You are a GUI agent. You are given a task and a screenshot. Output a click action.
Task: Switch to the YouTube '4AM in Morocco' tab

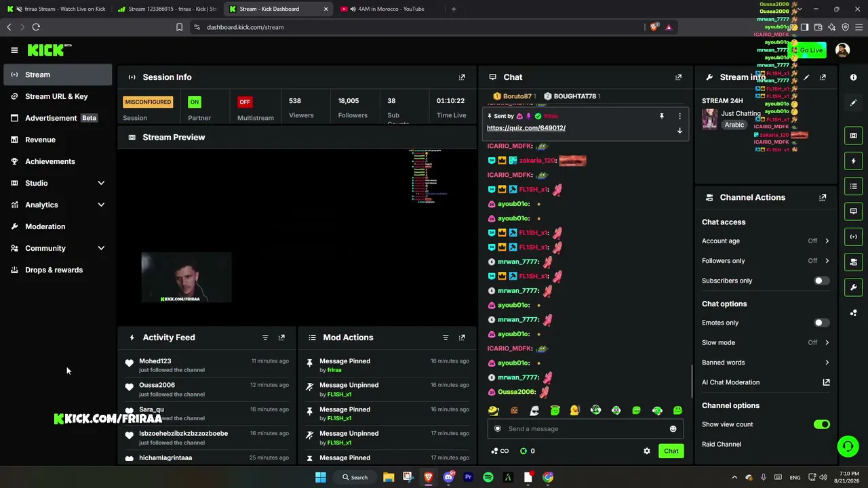[x=389, y=9]
